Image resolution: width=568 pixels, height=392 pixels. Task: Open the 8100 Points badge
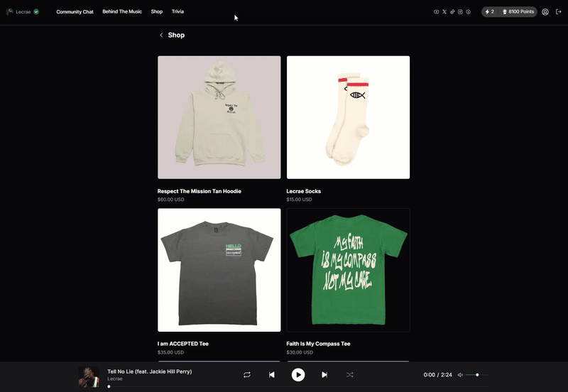click(518, 11)
